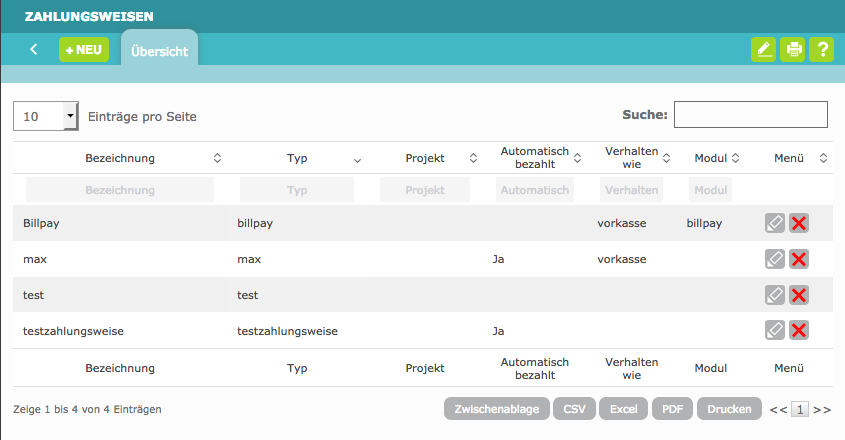Sort table by Typ column header
Image resolution: width=845 pixels, height=440 pixels.
click(x=297, y=158)
